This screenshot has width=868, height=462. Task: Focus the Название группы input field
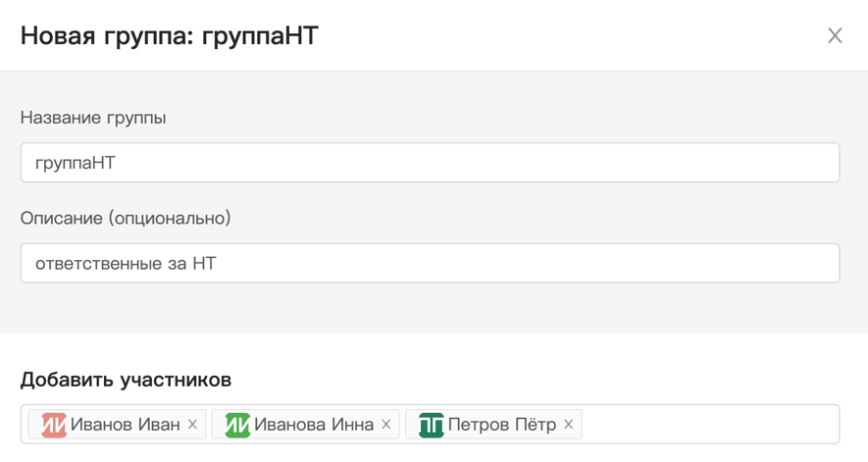click(430, 163)
